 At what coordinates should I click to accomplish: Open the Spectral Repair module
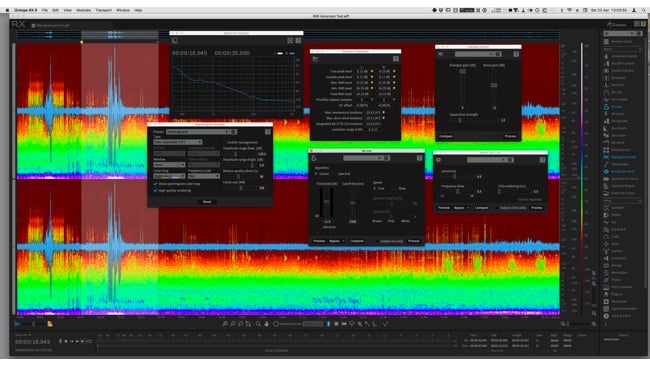point(620,186)
